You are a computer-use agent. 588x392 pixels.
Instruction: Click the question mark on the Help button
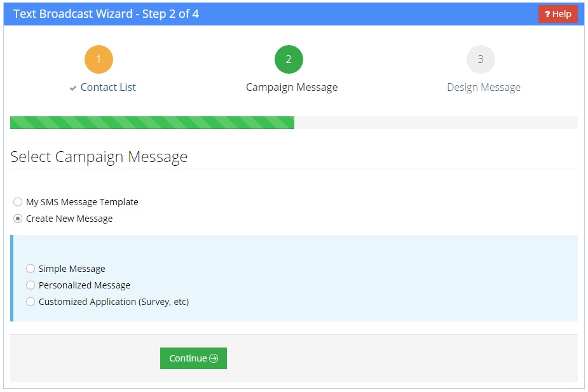(546, 13)
